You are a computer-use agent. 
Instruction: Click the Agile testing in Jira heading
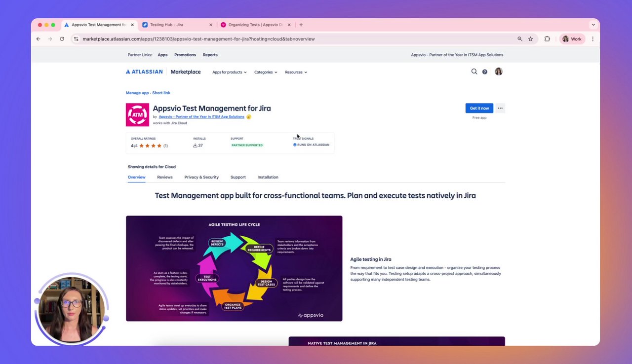[x=371, y=259]
